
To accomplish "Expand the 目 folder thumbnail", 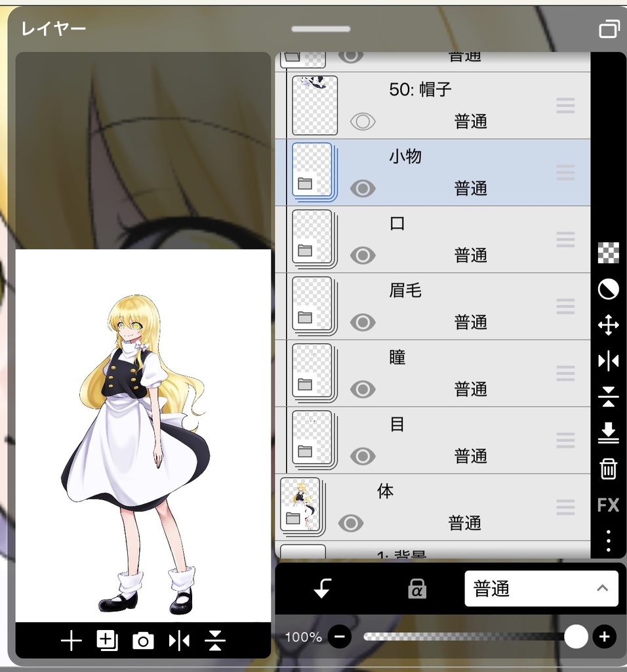I will (314, 439).
